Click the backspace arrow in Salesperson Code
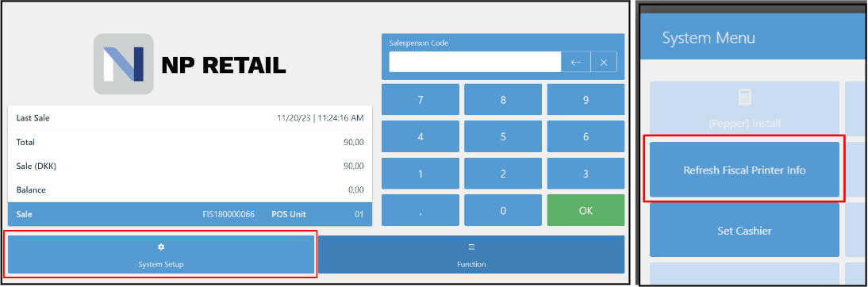 (x=576, y=62)
